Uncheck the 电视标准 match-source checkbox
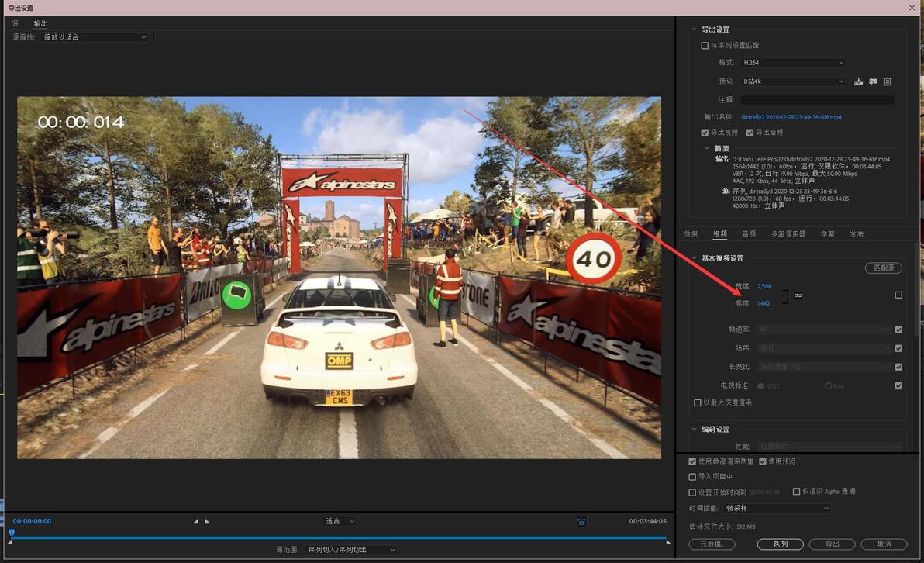The width and height of the screenshot is (924, 563). pyautogui.click(x=898, y=385)
